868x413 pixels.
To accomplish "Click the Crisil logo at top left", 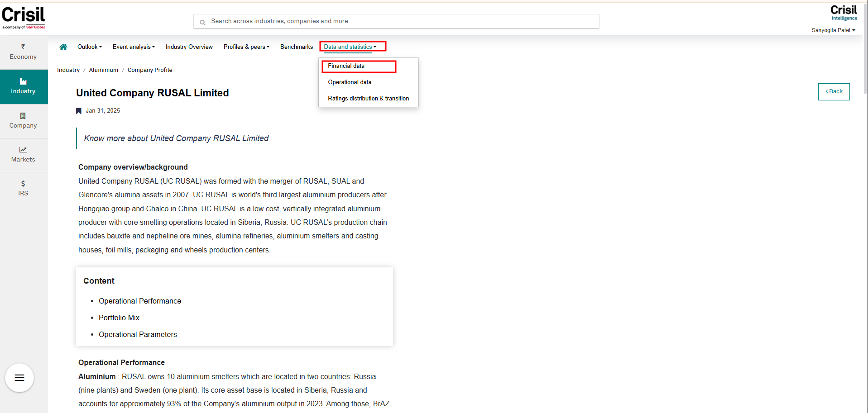I will [24, 17].
